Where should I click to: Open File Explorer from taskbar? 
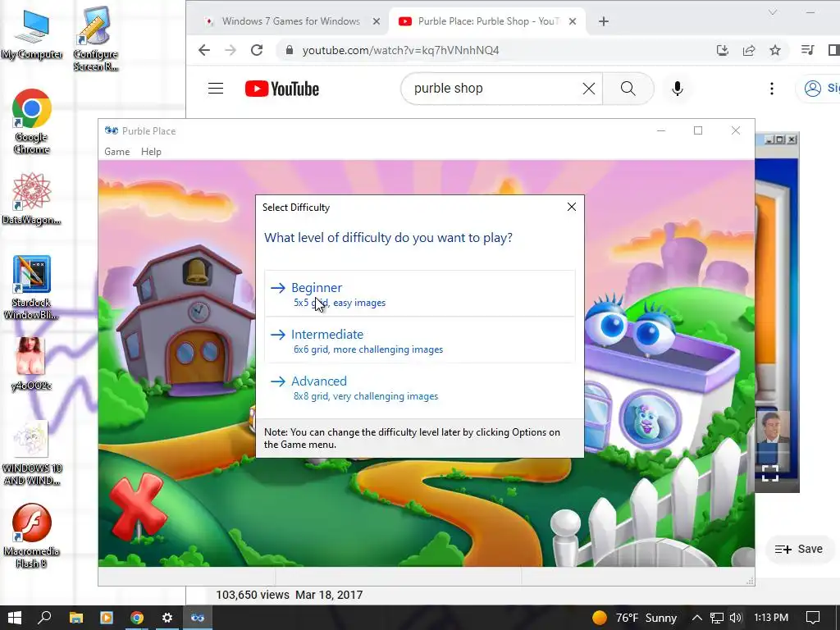coord(76,618)
